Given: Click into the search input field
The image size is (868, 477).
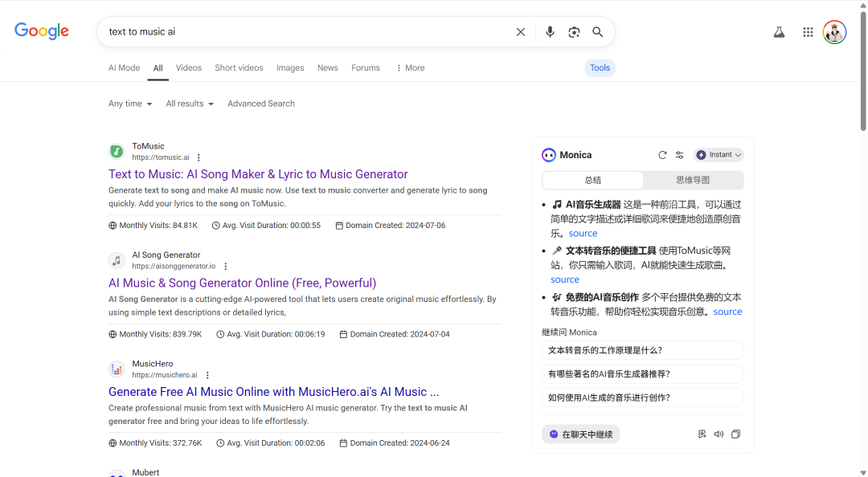Looking at the screenshot, I should [307, 32].
